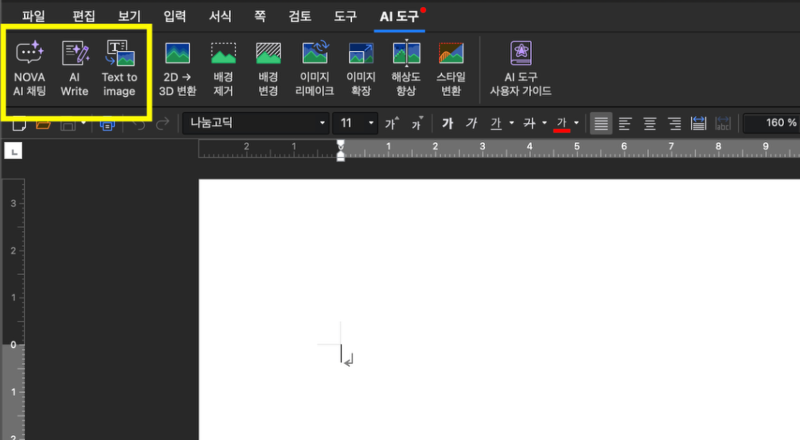Toggle italic 가 formatting
This screenshot has height=440, width=800.
pos(471,123)
